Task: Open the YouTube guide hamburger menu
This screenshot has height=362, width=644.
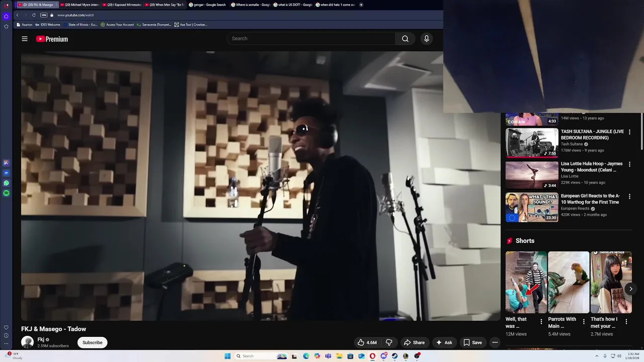Action: point(24,39)
